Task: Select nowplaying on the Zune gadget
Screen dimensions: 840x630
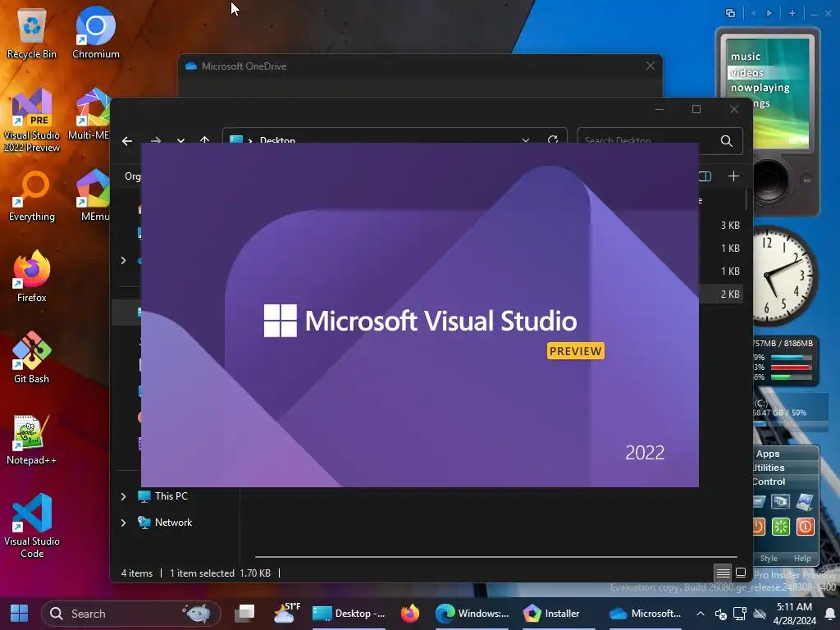Action: [x=760, y=88]
